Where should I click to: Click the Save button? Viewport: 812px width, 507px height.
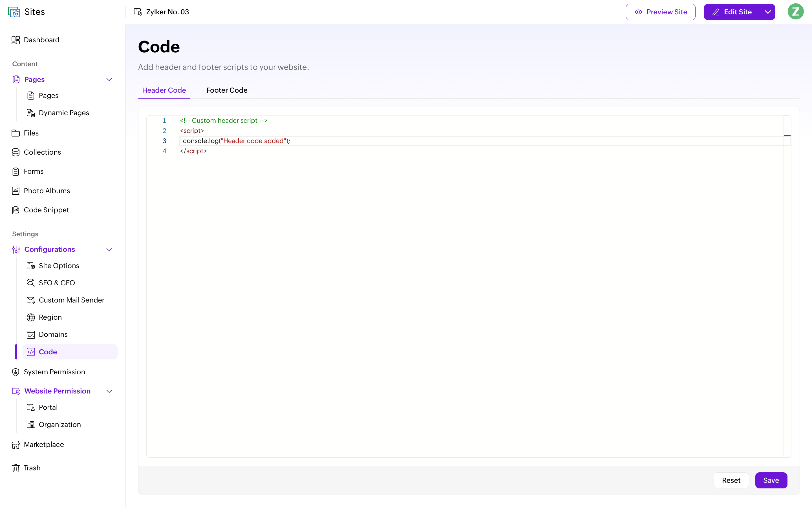[771, 480]
